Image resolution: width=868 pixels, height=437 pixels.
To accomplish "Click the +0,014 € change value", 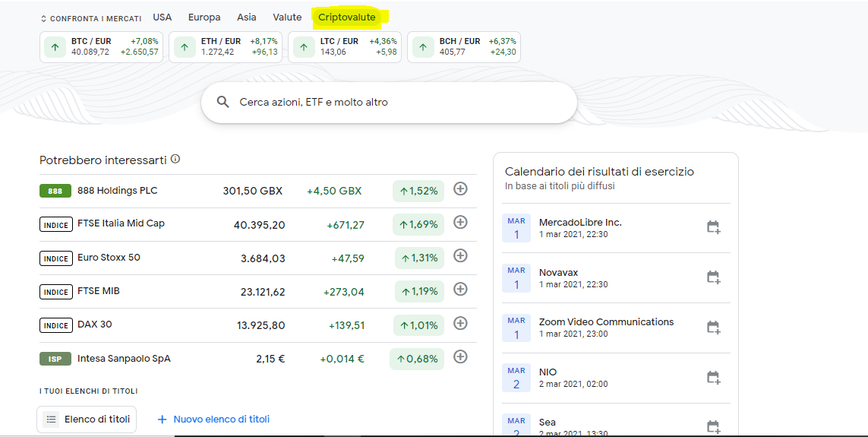I will pos(342,359).
